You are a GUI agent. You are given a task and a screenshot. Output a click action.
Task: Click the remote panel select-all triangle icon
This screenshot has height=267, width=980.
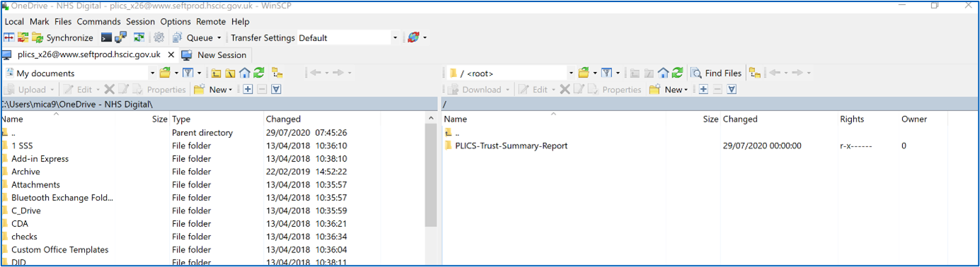732,90
